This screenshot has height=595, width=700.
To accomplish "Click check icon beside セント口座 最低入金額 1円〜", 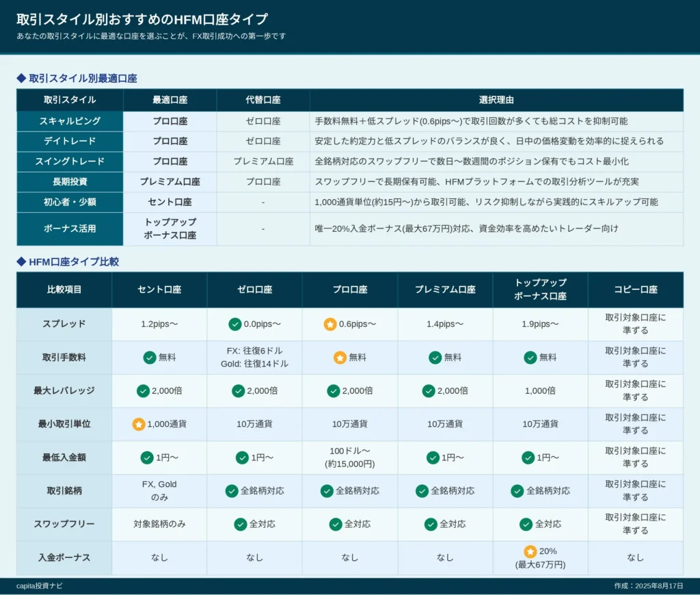I will coord(147,458).
